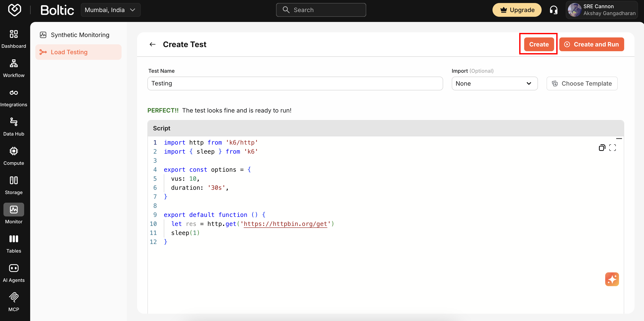Screen dimensions: 644x321
Task: Click the Create and Run button
Action: pos(591,45)
